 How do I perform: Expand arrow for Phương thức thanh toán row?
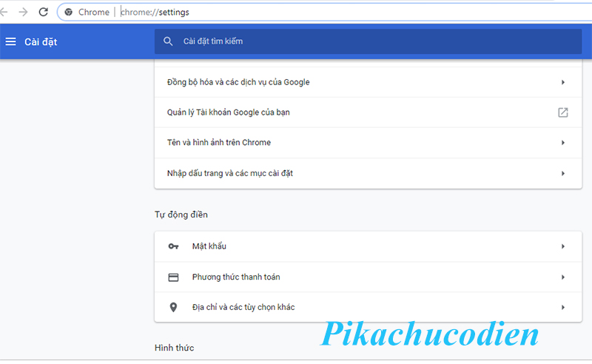(563, 277)
